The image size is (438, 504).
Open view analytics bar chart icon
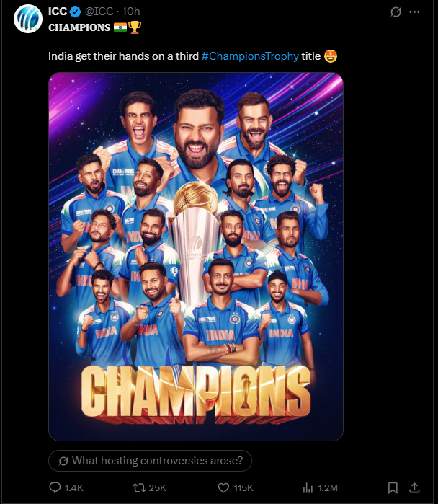click(308, 487)
